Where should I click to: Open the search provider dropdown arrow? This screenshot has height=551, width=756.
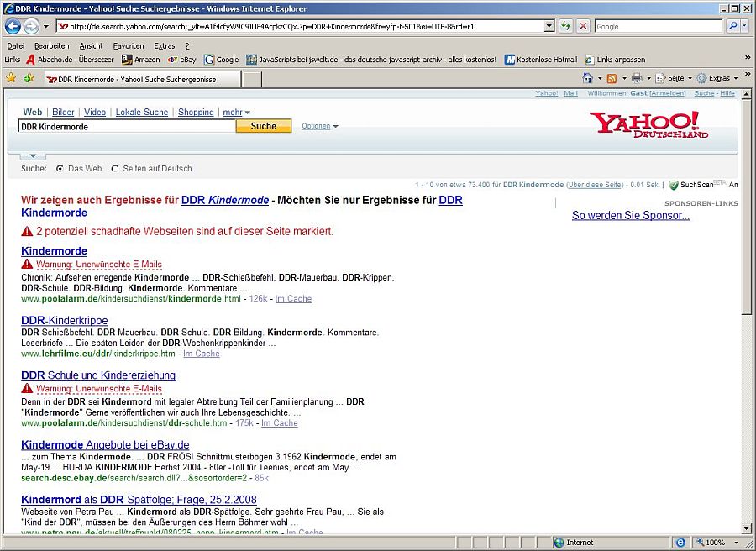tap(745, 27)
